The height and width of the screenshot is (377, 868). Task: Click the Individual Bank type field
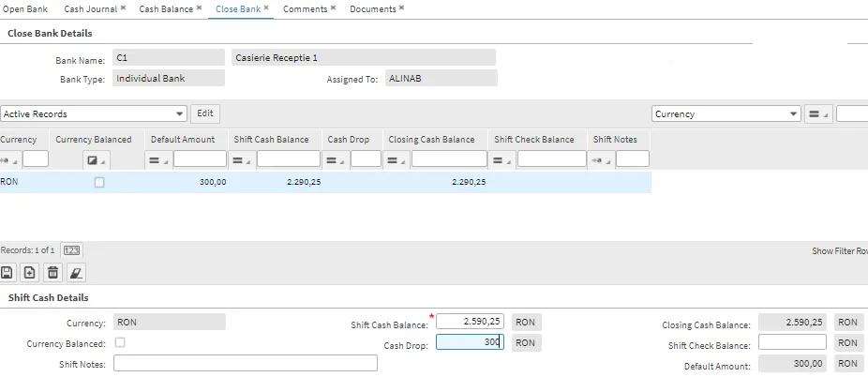point(169,78)
